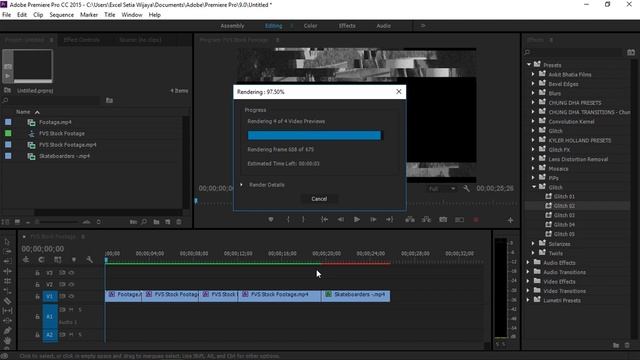Click Mark Out button
640x360 pixels.
point(303,220)
